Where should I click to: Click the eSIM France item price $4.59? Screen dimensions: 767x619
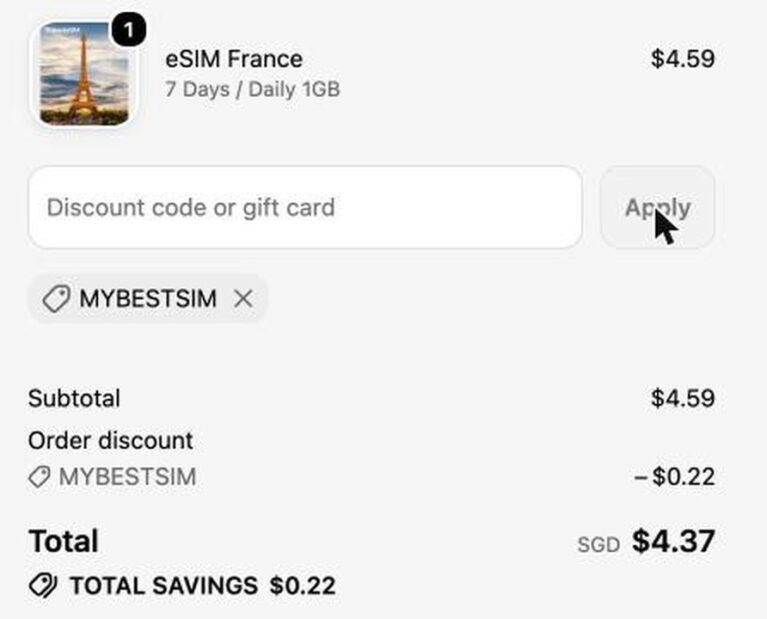[x=683, y=59]
